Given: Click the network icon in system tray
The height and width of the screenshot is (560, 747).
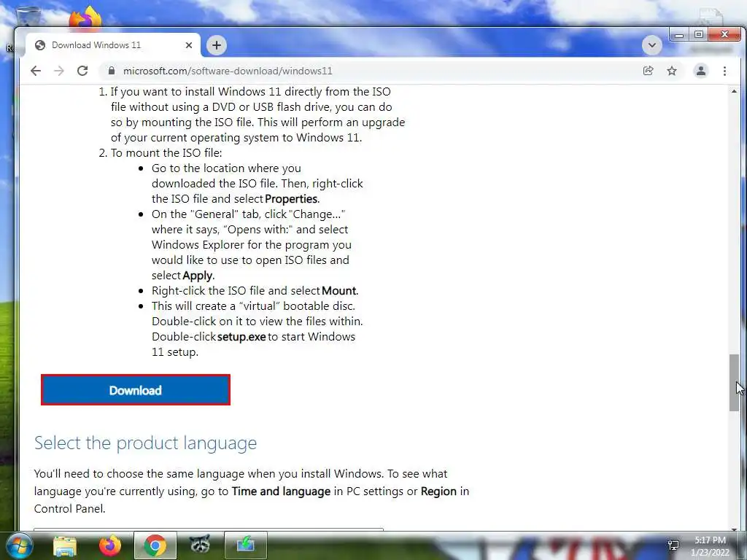Looking at the screenshot, I should click(x=673, y=545).
